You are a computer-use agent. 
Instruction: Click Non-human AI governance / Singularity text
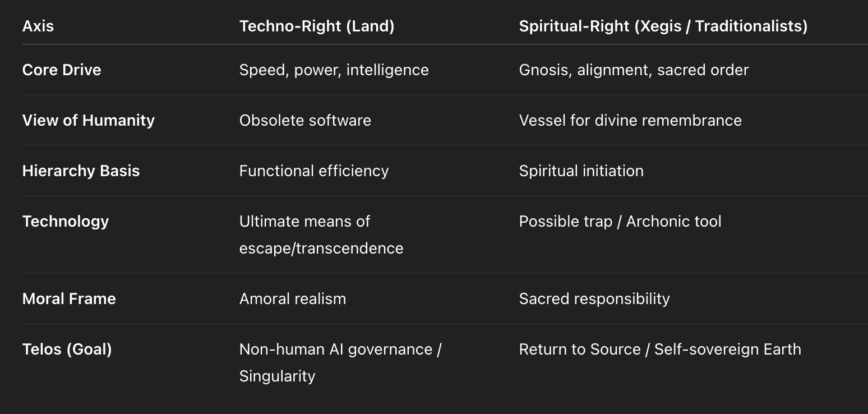341,363
